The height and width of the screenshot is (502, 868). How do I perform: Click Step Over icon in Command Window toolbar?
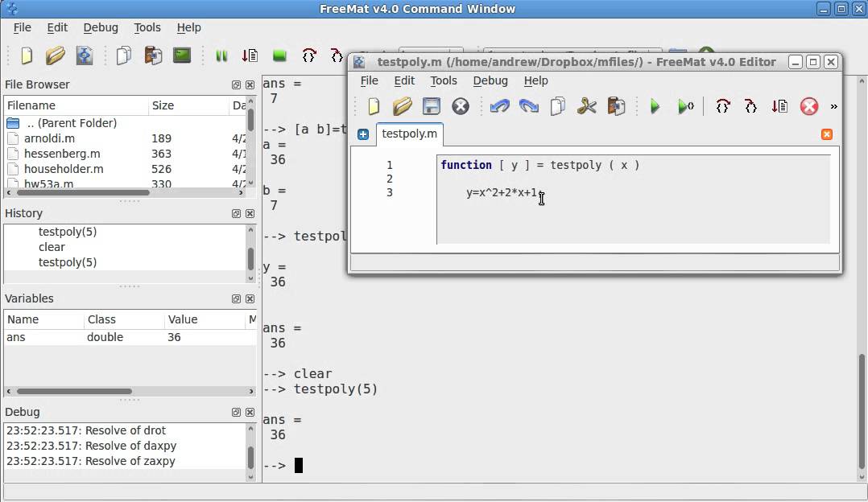pos(309,56)
